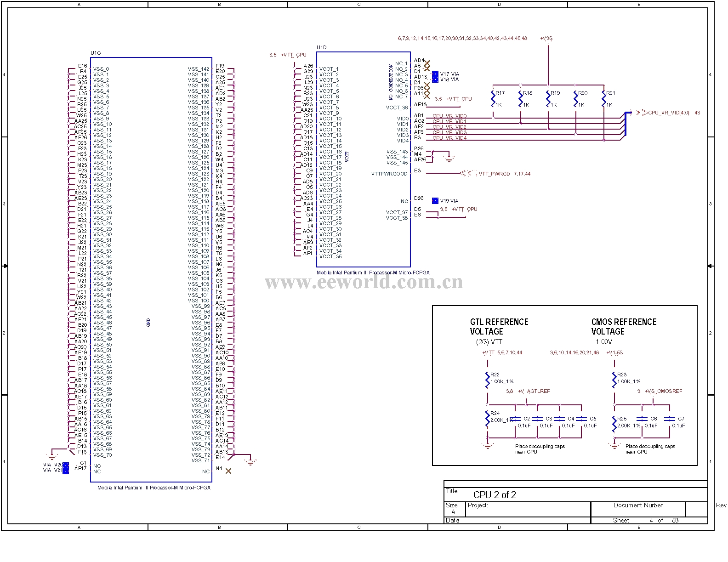Select resistor R21 symbol
Viewport: 728px width, 562px height.
tap(603, 99)
